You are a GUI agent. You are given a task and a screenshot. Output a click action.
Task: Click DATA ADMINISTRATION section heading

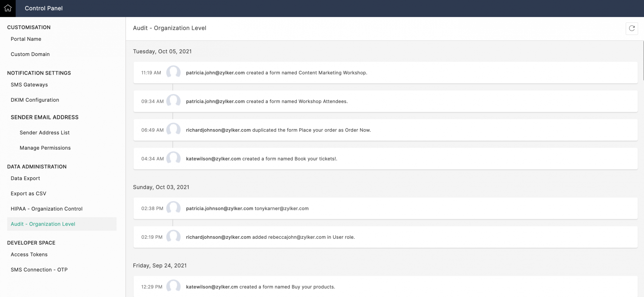pyautogui.click(x=37, y=167)
